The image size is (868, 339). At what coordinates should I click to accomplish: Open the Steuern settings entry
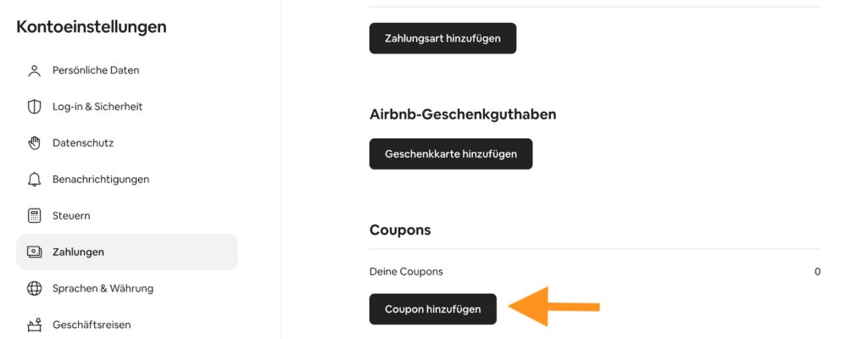click(71, 216)
